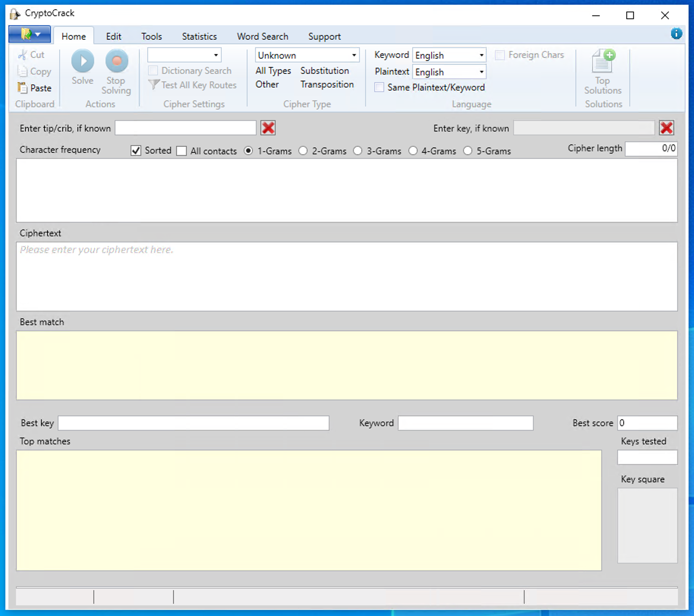This screenshot has width=694, height=616.
Task: Start solving with the Solve play button
Action: (82, 61)
